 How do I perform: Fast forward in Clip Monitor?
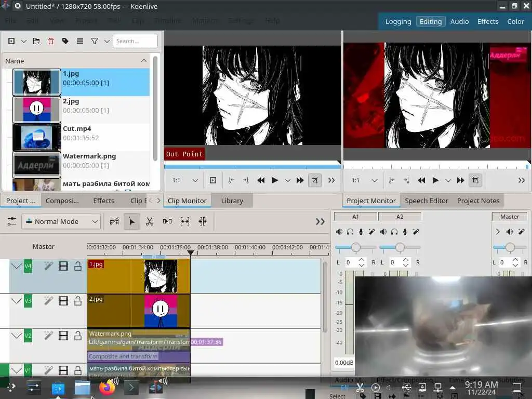[x=300, y=180]
